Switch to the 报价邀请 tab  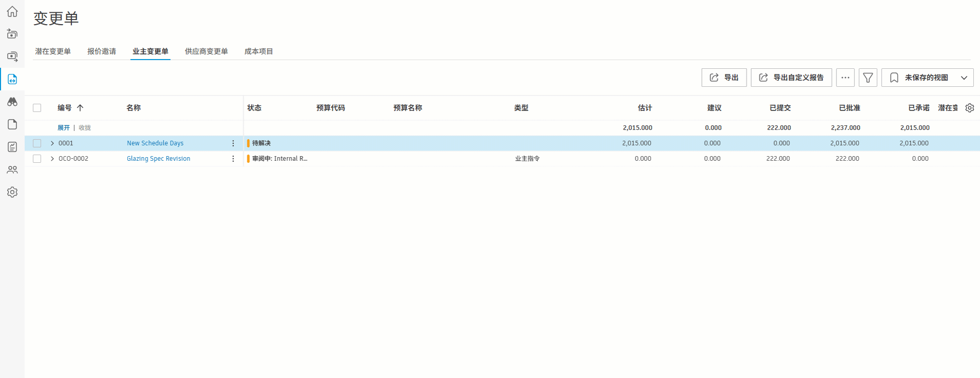(102, 51)
